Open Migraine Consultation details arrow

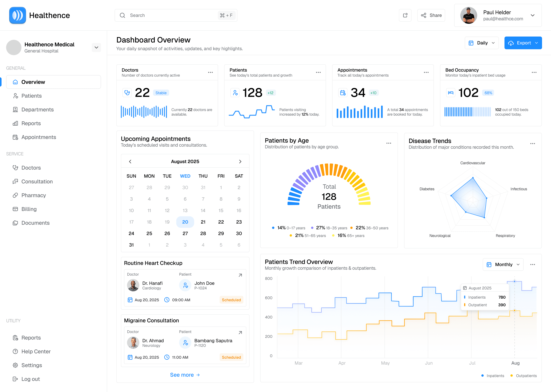pos(240,333)
